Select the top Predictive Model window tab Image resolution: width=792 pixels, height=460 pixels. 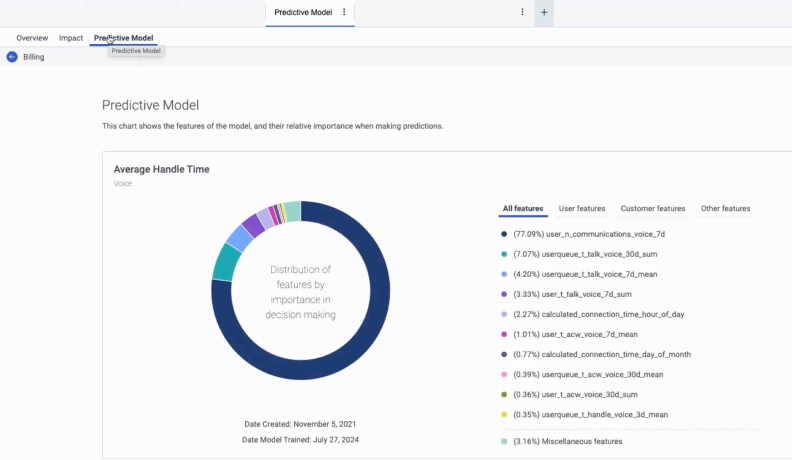point(302,12)
